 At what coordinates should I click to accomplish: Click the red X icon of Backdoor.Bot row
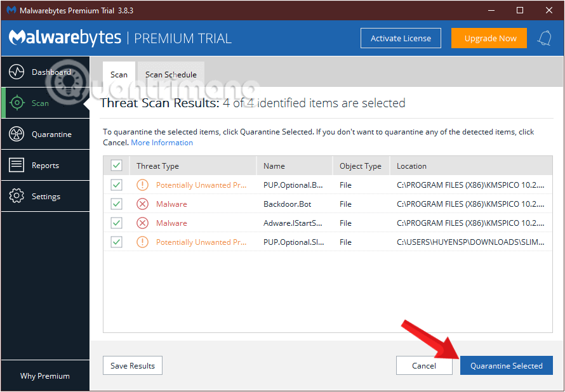142,204
